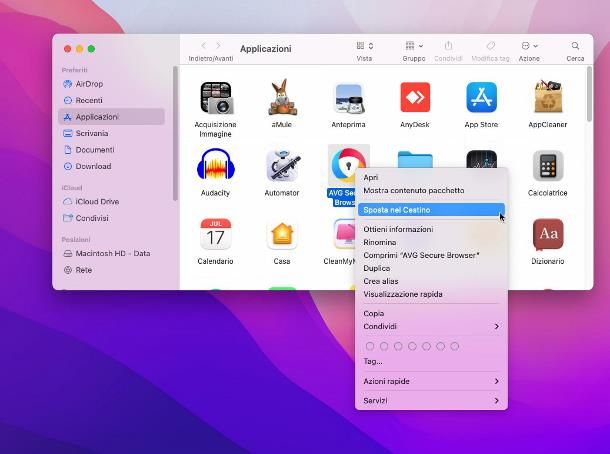
Task: Choose Crea alias
Action: 431,281
